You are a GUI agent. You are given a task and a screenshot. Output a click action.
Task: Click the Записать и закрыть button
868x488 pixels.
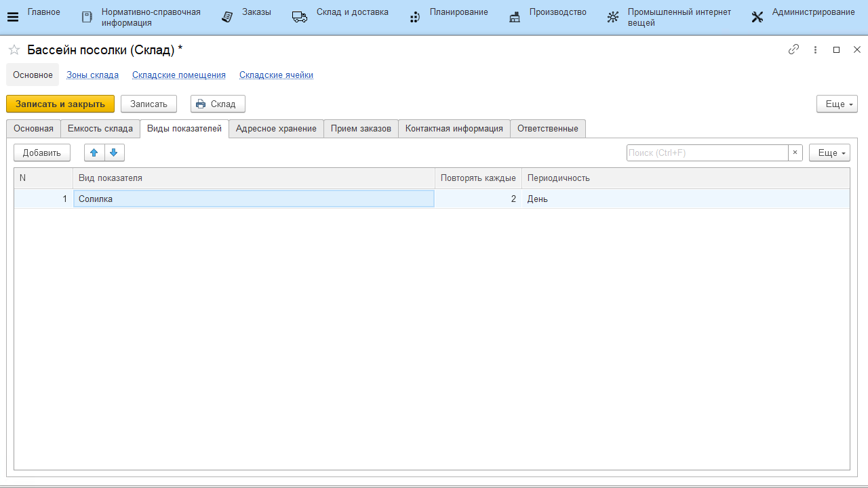(60, 104)
